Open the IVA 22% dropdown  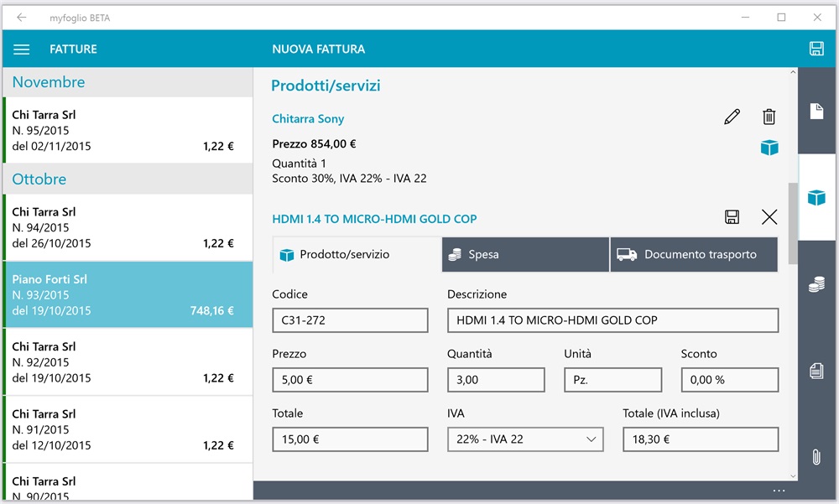pos(525,439)
